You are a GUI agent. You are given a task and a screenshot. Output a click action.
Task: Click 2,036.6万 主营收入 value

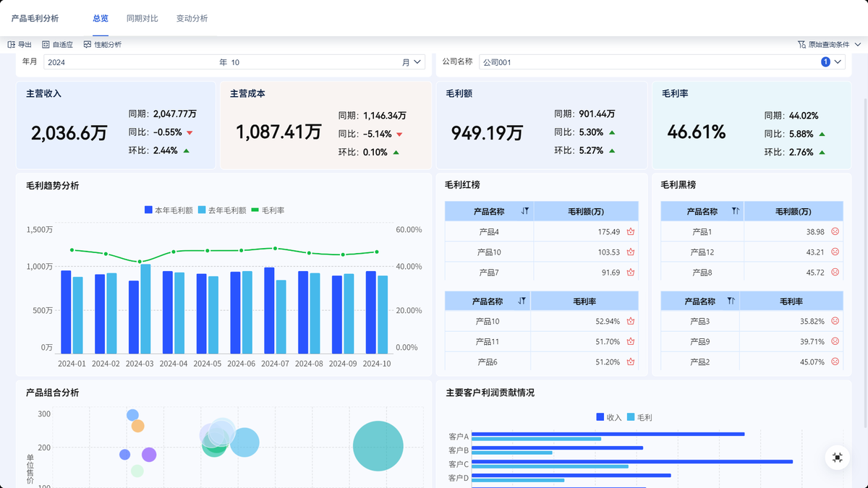[x=69, y=133]
